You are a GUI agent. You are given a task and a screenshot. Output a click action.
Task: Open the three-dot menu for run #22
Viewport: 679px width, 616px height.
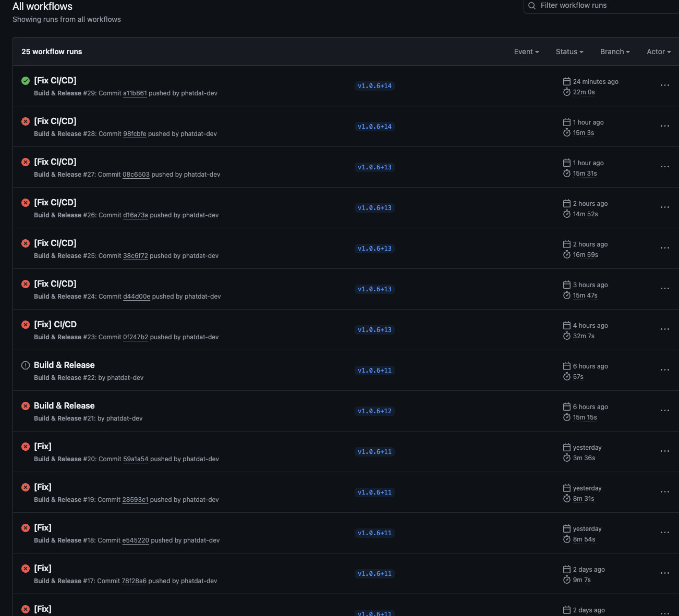(664, 370)
